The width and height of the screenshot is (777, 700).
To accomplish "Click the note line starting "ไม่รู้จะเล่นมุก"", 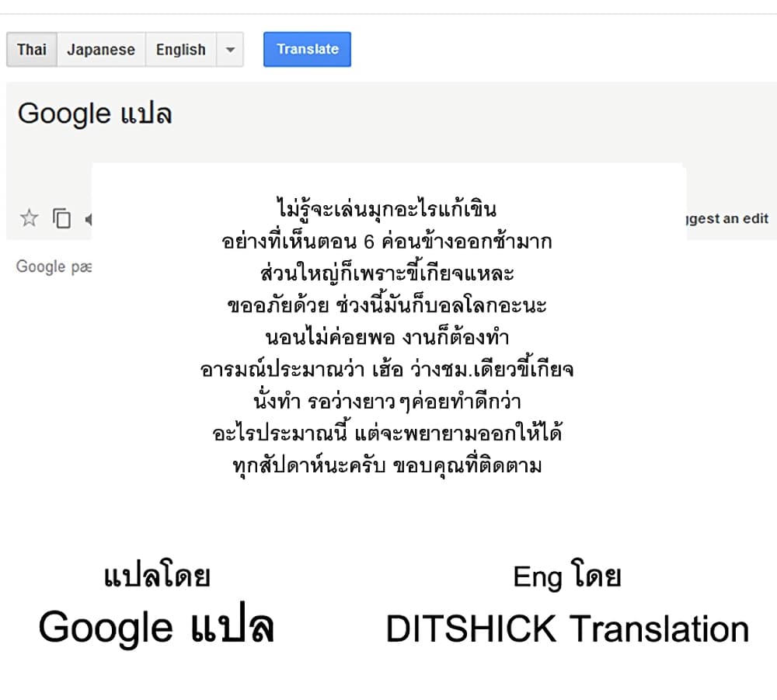I will pyautogui.click(x=386, y=209).
